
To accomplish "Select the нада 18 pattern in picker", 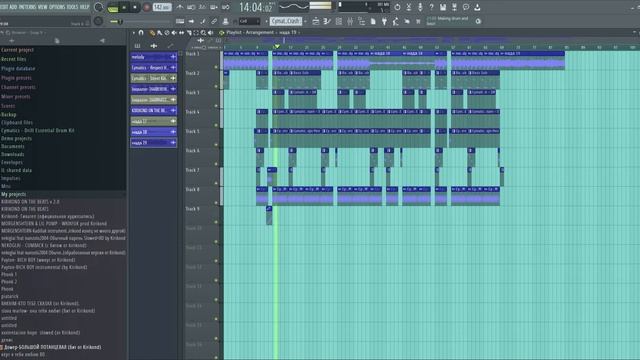I will [x=153, y=132].
